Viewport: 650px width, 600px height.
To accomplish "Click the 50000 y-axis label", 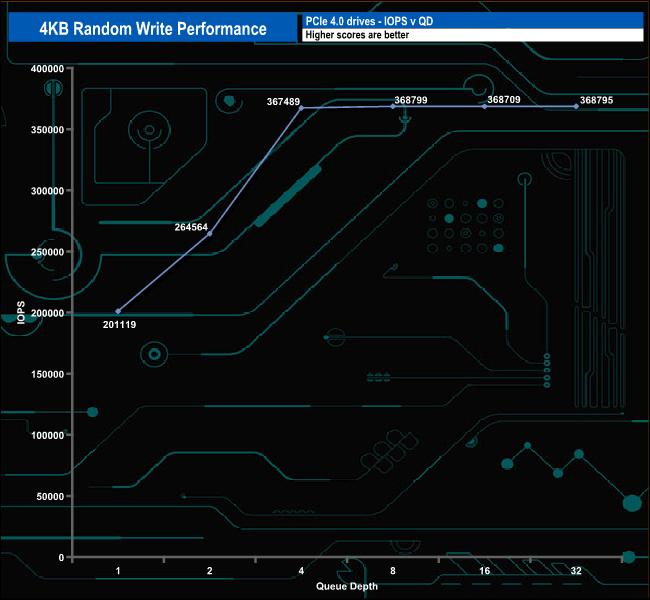I will tap(50, 496).
